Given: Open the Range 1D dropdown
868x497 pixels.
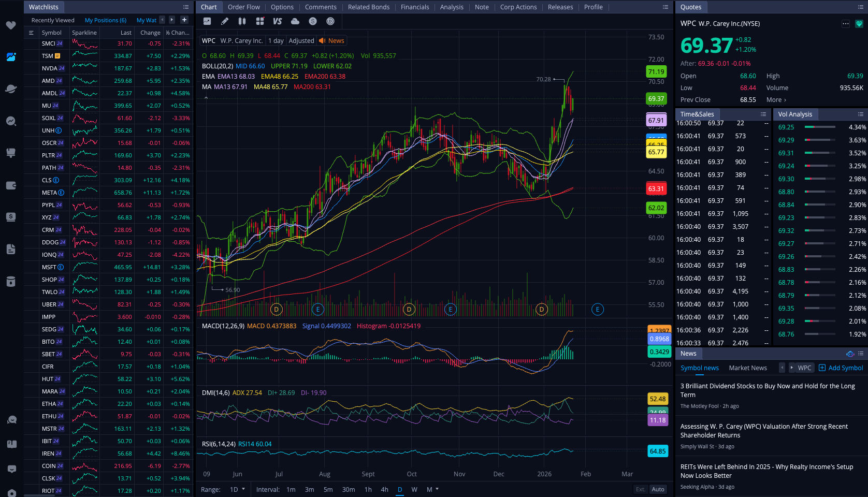Looking at the screenshot, I should [237, 489].
